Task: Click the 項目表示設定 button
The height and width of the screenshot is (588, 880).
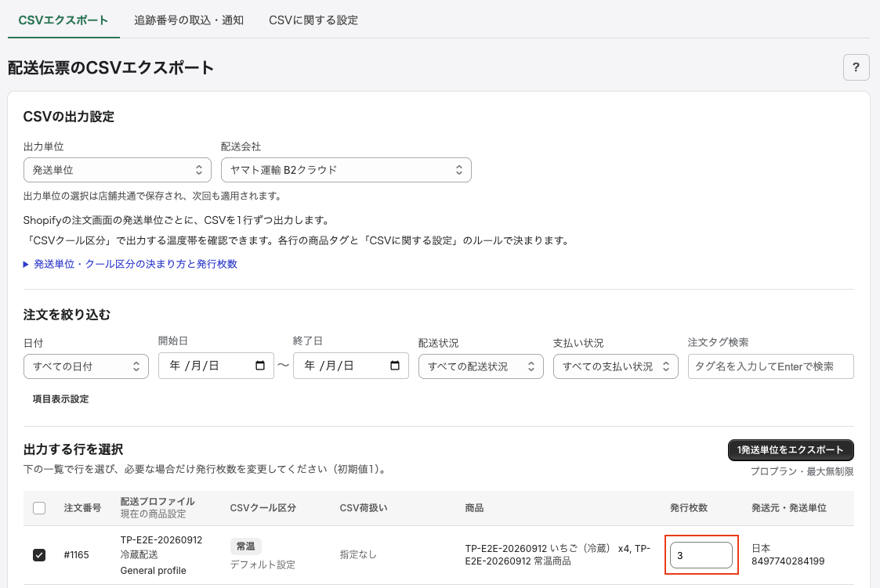Action: tap(60, 399)
